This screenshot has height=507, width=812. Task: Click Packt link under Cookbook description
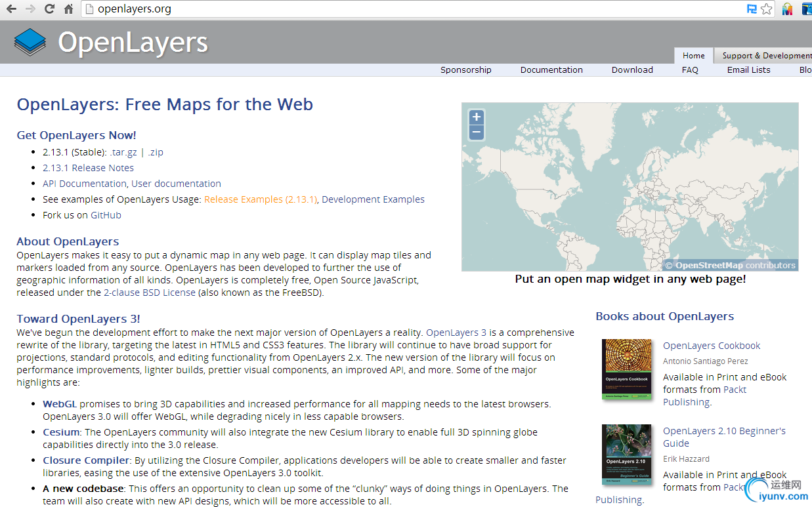point(735,390)
